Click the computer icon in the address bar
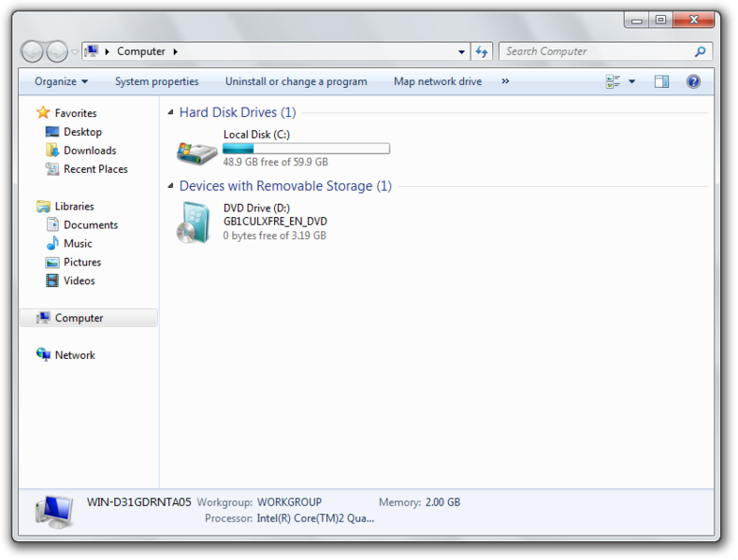This screenshot has height=560, width=738. coord(93,50)
